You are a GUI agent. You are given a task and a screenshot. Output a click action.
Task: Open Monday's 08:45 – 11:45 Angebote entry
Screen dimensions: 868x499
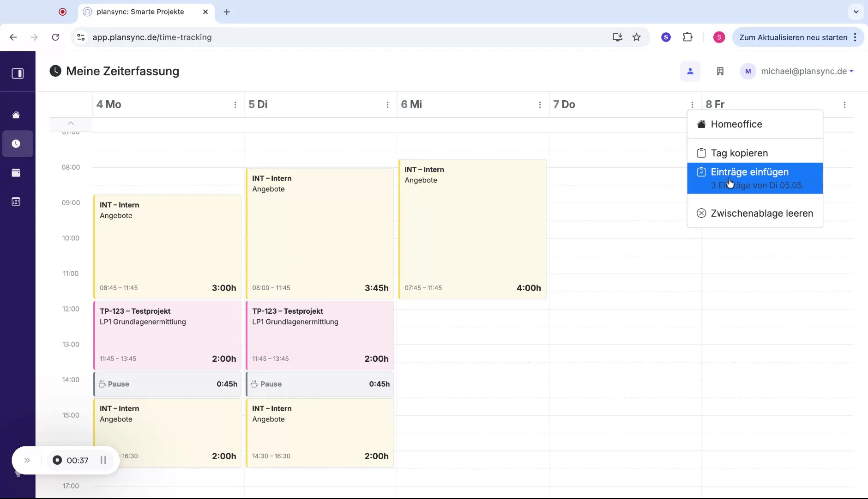point(168,247)
